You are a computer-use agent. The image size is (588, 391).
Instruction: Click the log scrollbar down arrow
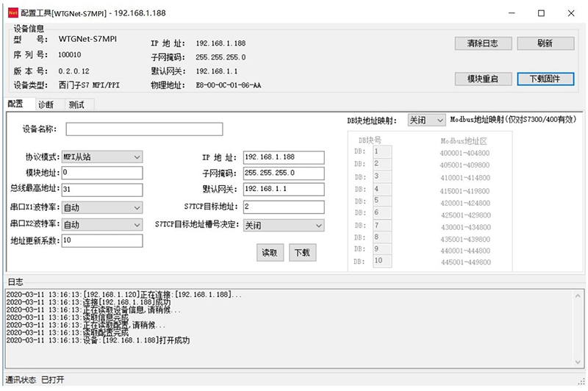tap(578, 362)
